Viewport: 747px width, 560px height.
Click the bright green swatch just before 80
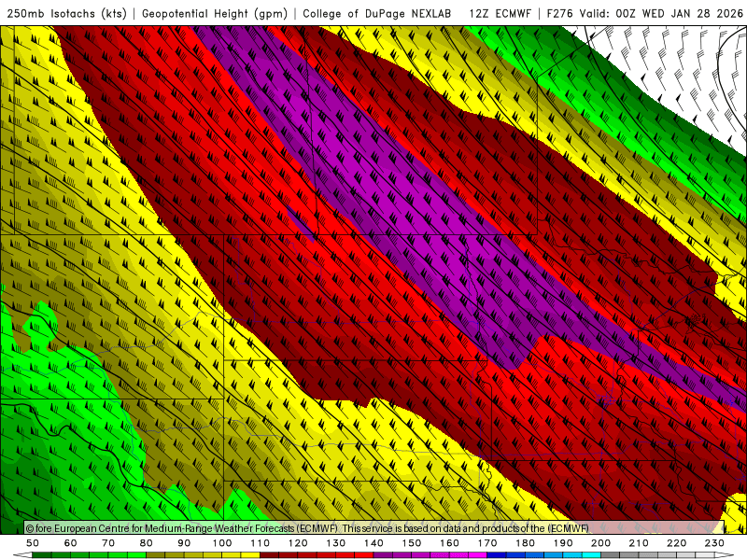pos(136,555)
